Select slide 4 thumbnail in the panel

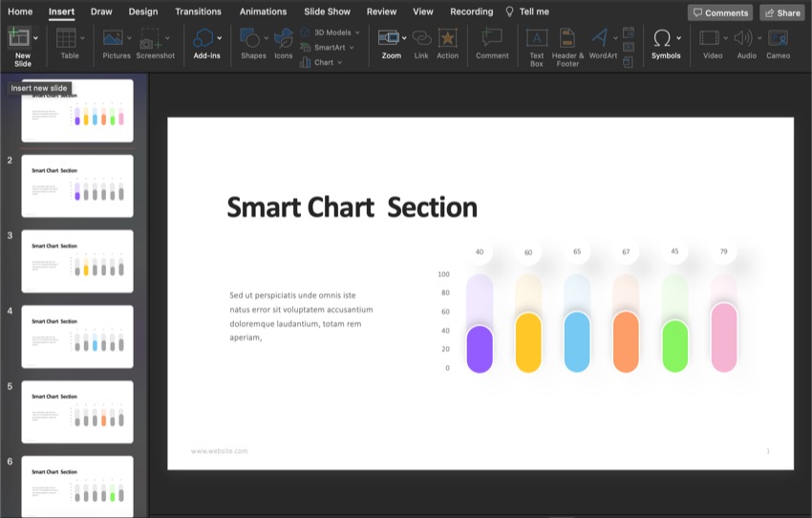[77, 336]
